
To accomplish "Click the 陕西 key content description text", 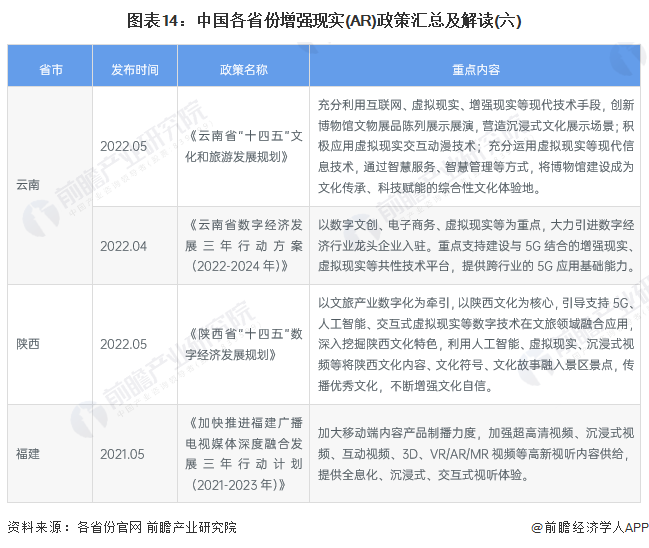I will click(476, 344).
